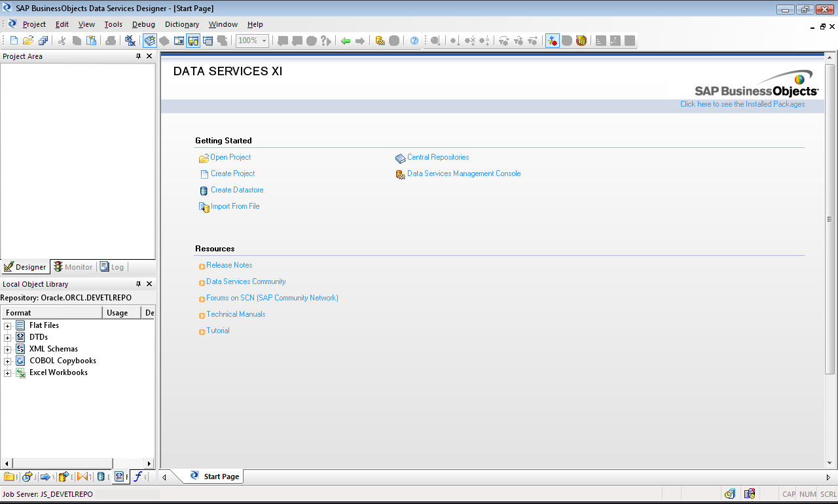Viewport: 838px width, 504px height.
Task: Open the Help menu
Action: coord(255,24)
